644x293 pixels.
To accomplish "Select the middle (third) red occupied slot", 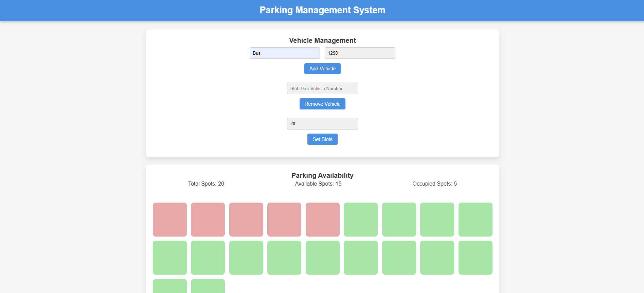I will coord(246,220).
